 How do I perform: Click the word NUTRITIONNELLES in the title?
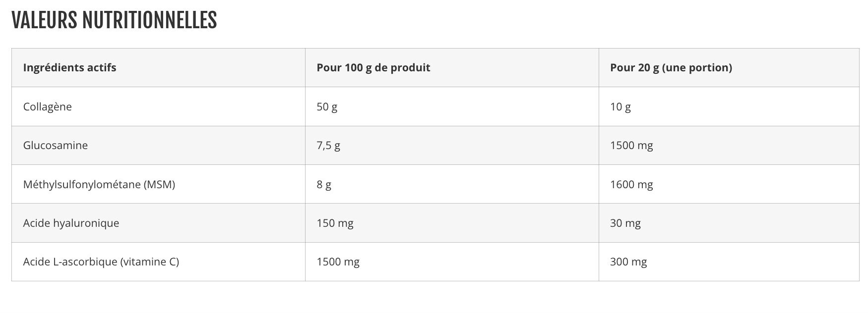[149, 20]
